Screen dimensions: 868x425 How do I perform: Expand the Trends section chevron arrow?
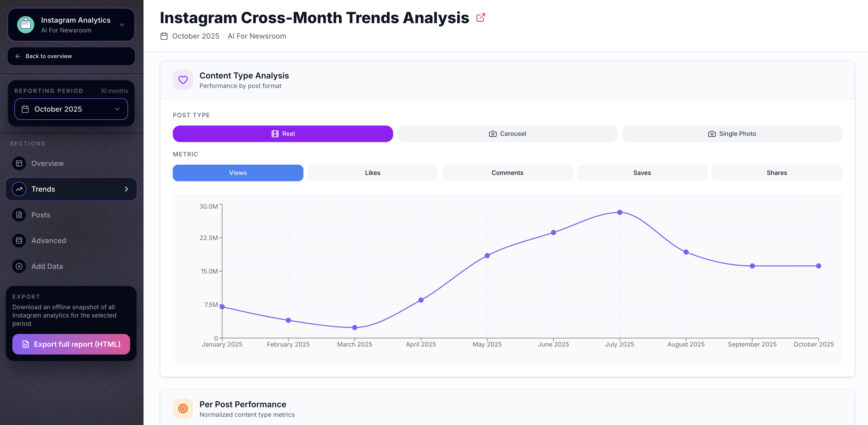[x=126, y=189]
